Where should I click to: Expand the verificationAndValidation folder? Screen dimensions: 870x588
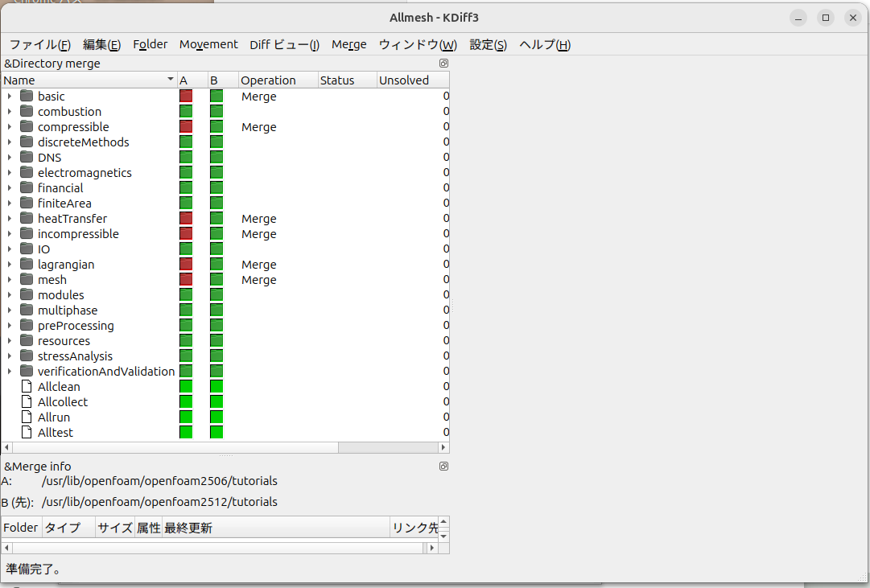10,372
